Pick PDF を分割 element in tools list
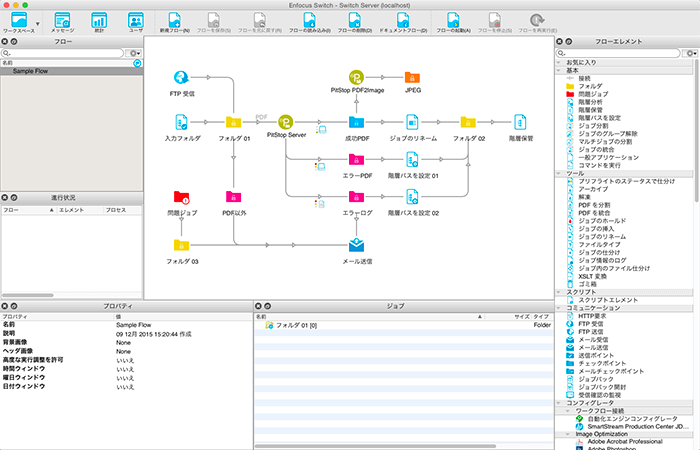The height and width of the screenshot is (450, 700). coord(594,205)
